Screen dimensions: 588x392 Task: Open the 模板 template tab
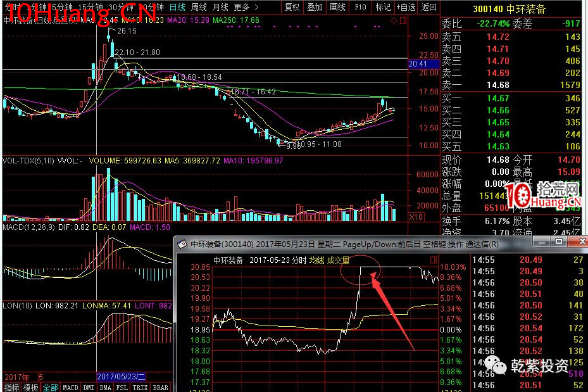31,388
